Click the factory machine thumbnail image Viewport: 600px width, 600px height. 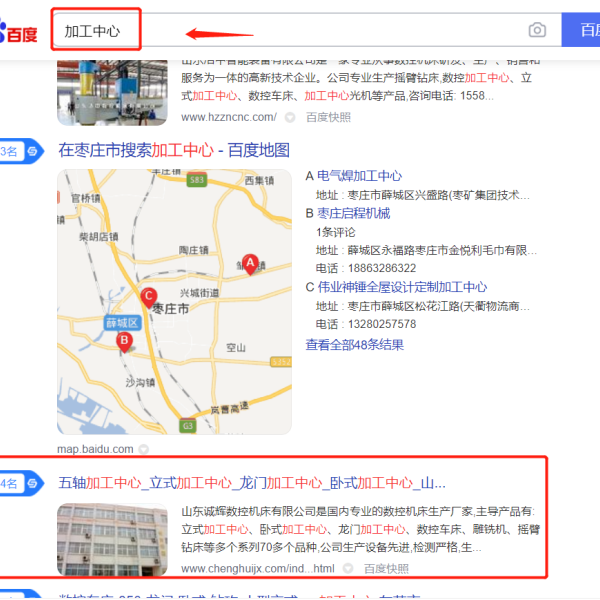click(112, 93)
